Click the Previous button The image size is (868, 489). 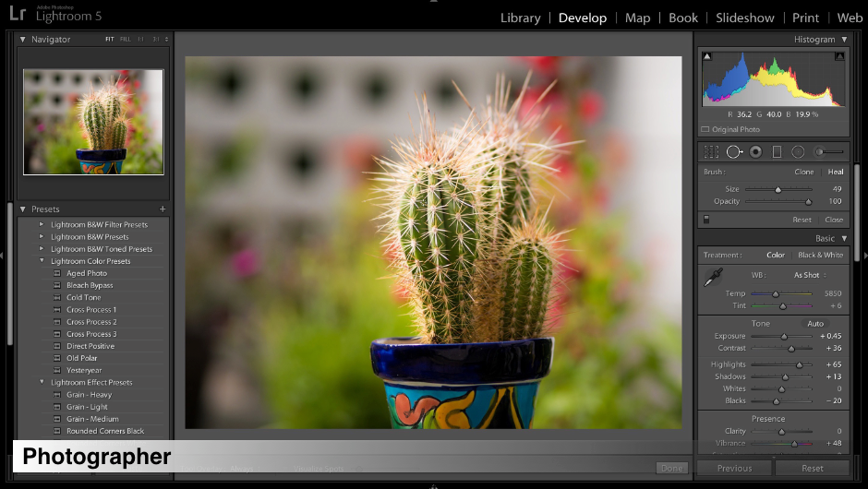tap(735, 468)
